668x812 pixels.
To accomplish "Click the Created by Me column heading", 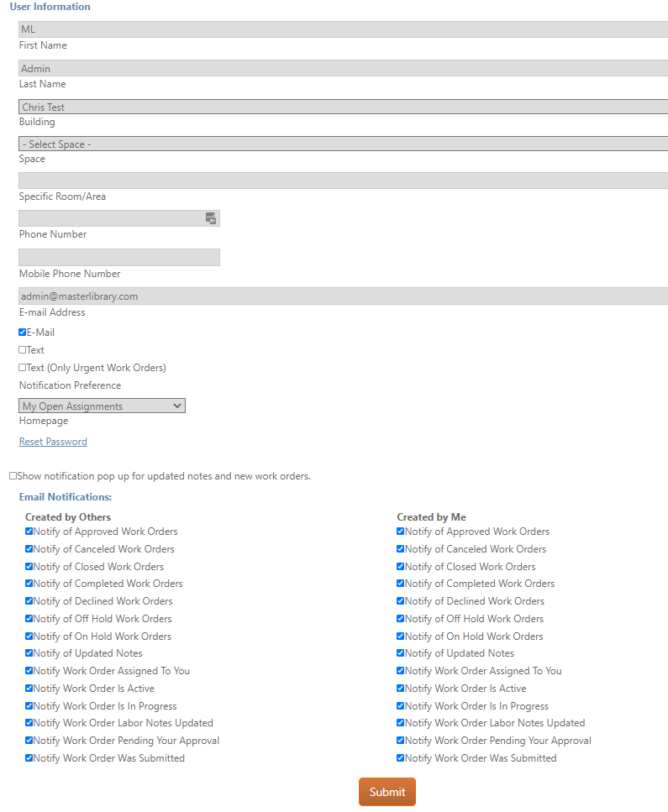I will point(431,516).
